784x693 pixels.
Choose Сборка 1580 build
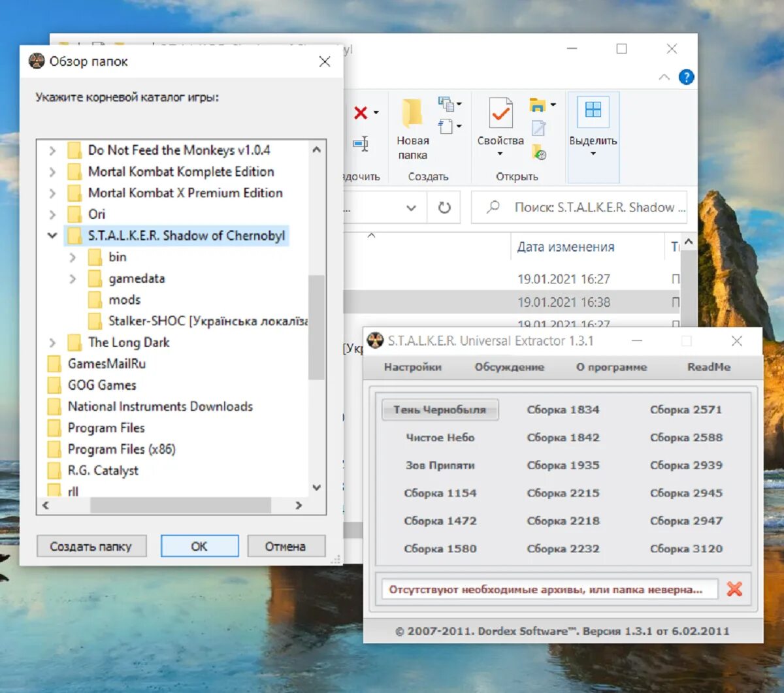click(x=440, y=549)
